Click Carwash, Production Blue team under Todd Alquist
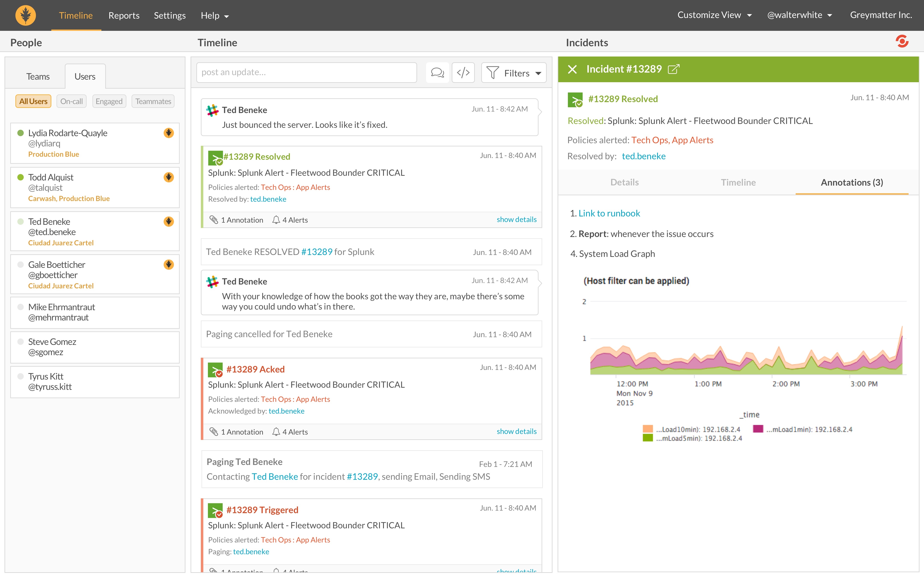924x578 pixels. [69, 198]
